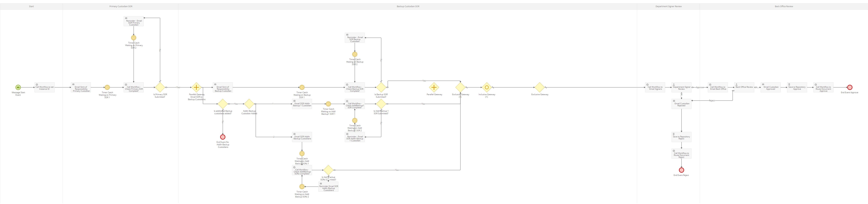
Task: Open the Primary Custodian SOR lane header
Action: pos(121,6)
